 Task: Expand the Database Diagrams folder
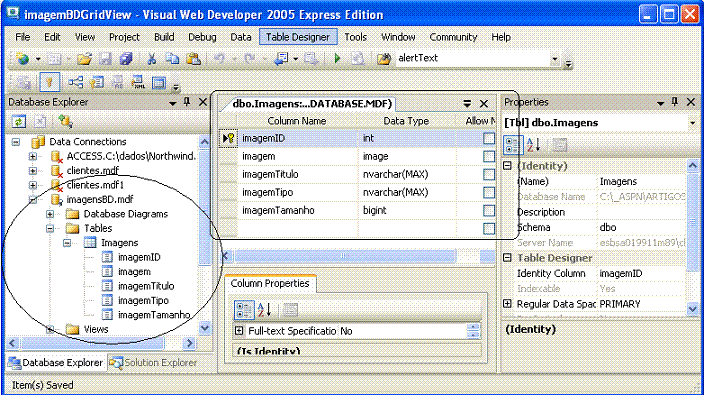(50, 214)
